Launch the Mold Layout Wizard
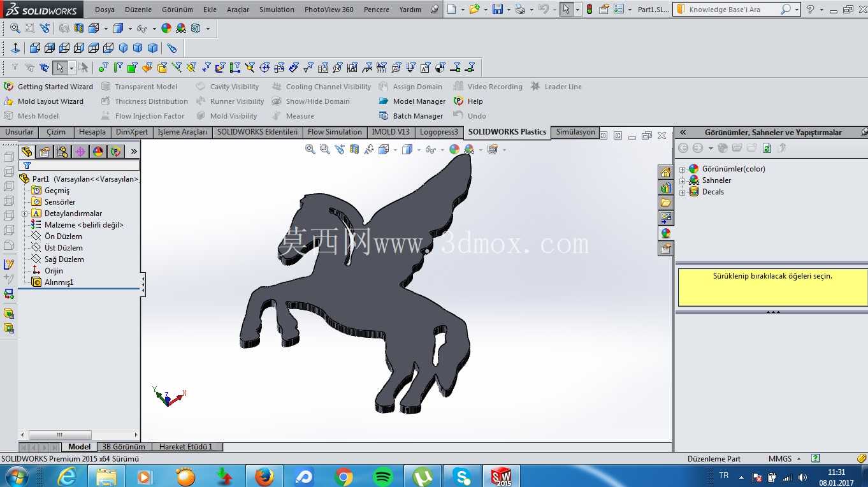 pyautogui.click(x=44, y=101)
